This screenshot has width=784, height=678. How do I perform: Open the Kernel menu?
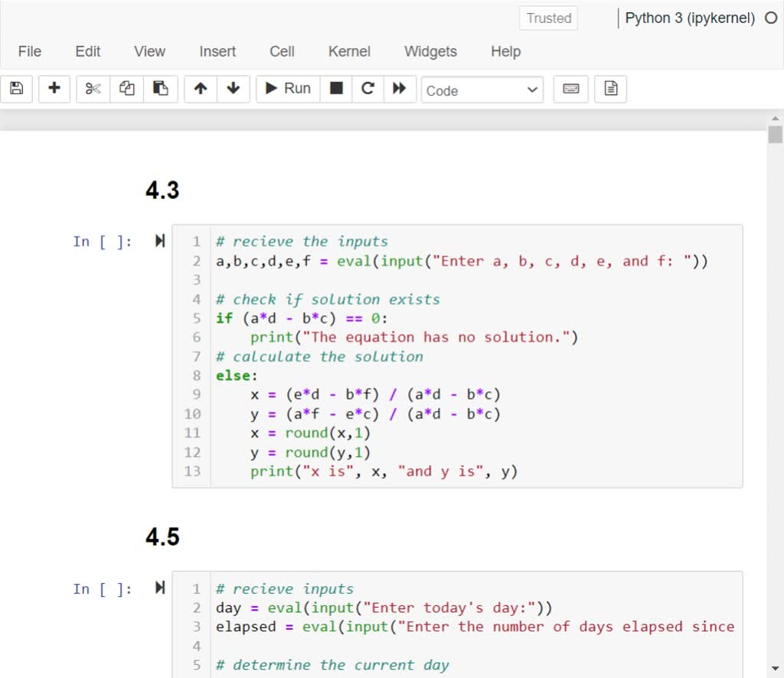pos(349,51)
